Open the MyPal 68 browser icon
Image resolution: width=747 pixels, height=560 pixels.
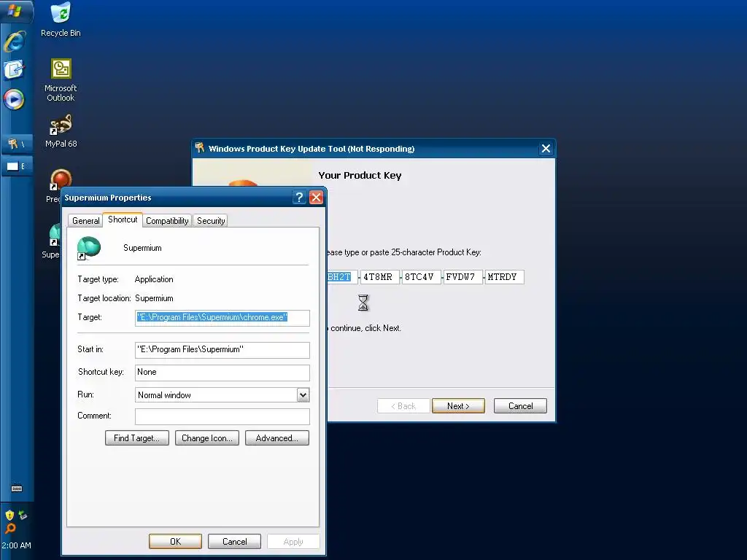click(x=61, y=131)
